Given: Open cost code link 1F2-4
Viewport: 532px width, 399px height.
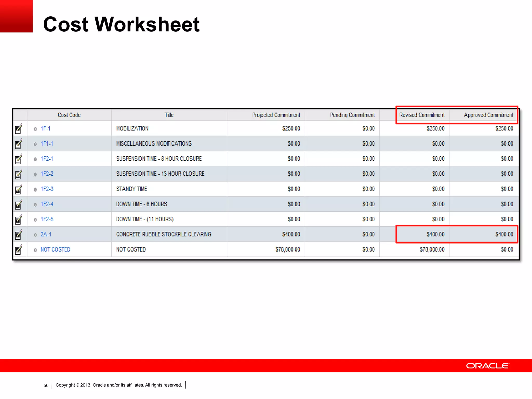Looking at the screenshot, I should pyautogui.click(x=47, y=204).
